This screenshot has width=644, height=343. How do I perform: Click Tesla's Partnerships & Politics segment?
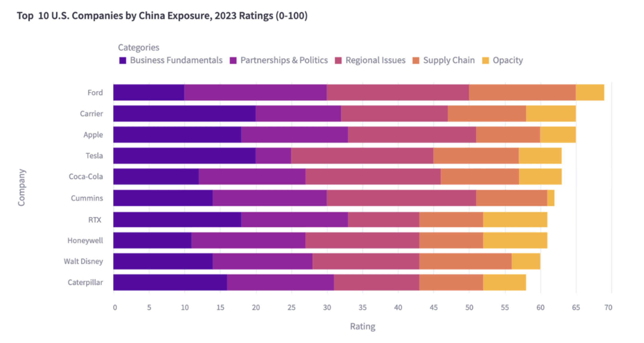pyautogui.click(x=273, y=156)
